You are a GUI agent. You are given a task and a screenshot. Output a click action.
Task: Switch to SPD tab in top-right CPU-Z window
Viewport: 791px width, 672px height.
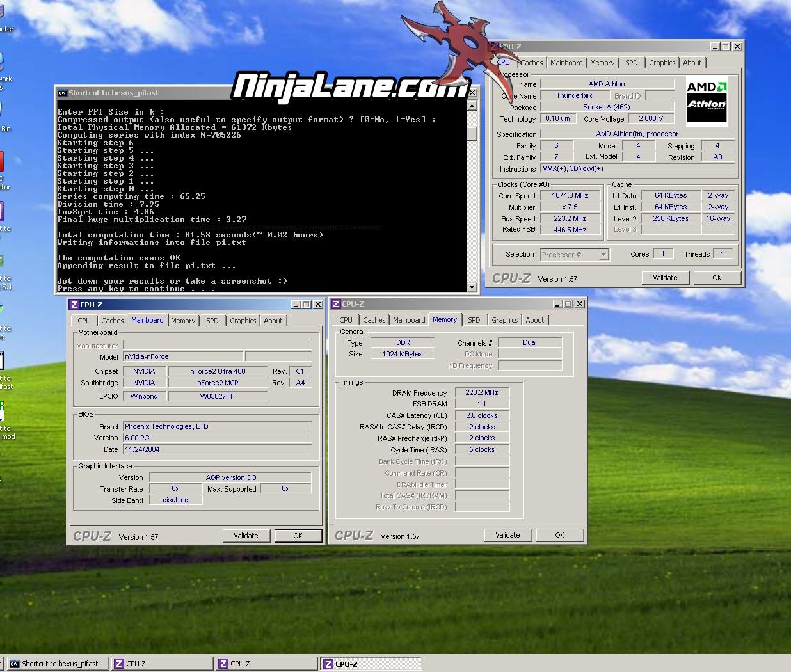point(632,63)
